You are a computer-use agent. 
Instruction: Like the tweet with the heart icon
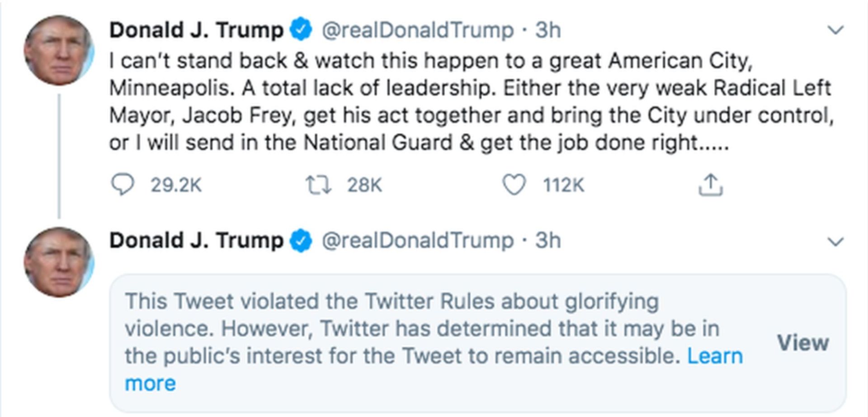click(x=514, y=185)
